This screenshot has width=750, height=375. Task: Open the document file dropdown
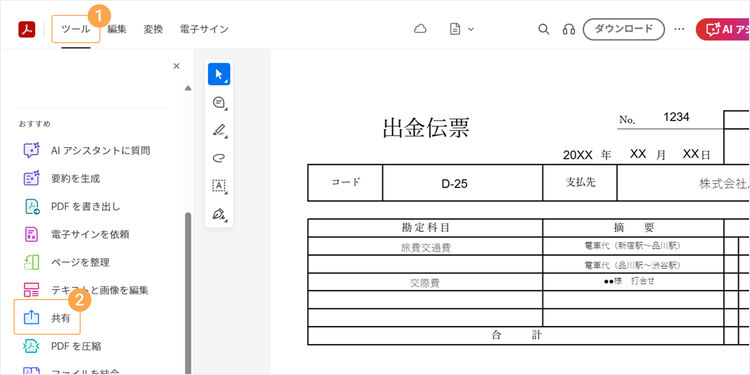461,29
